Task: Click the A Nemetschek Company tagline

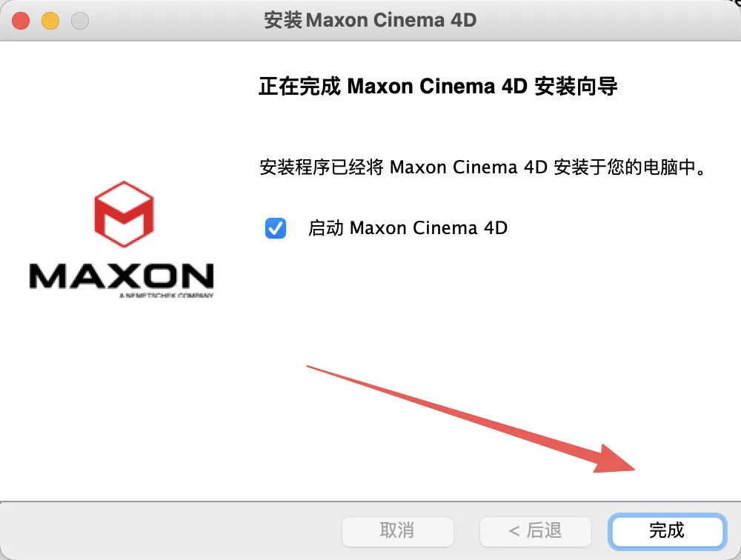Action: pos(166,296)
